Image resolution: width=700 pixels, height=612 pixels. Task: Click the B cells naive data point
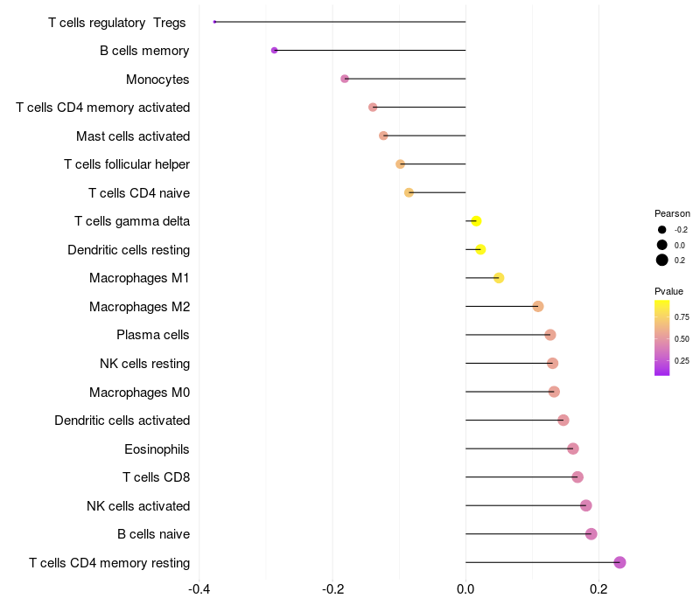(591, 534)
